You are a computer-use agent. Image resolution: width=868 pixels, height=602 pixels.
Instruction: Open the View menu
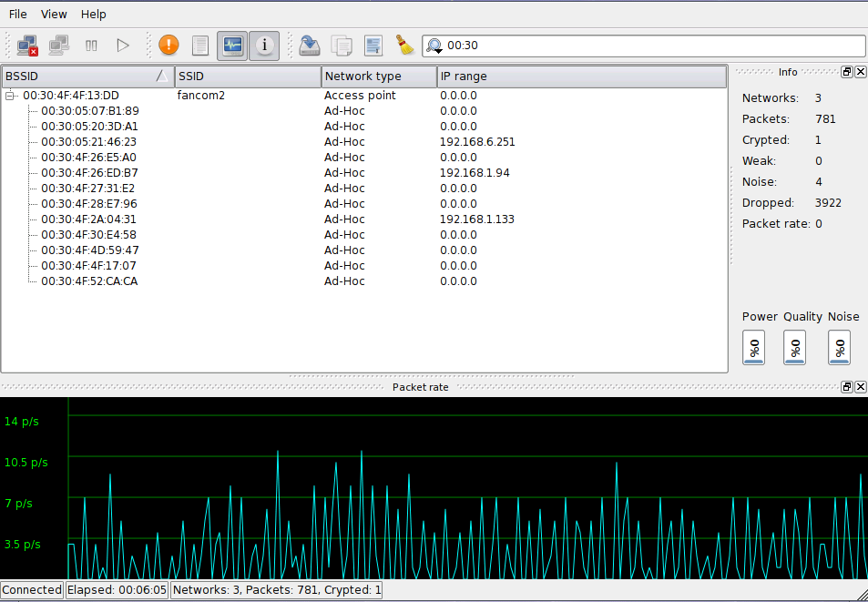[x=54, y=15]
